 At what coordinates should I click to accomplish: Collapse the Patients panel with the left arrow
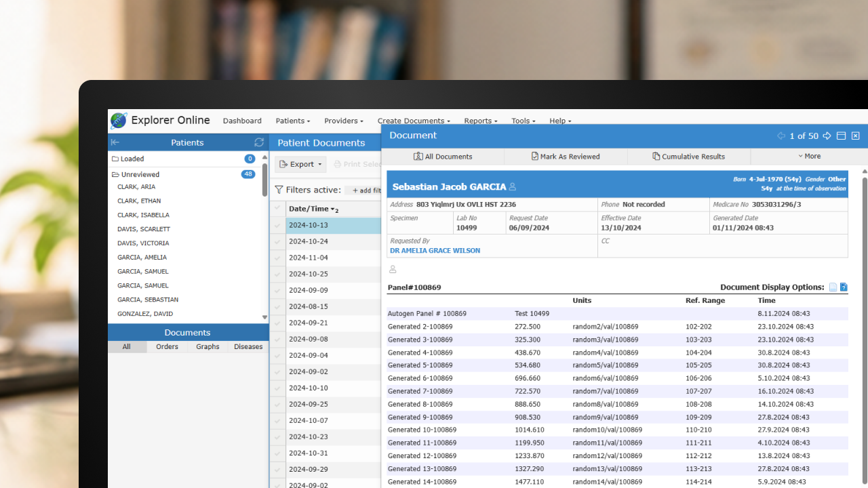coord(115,142)
